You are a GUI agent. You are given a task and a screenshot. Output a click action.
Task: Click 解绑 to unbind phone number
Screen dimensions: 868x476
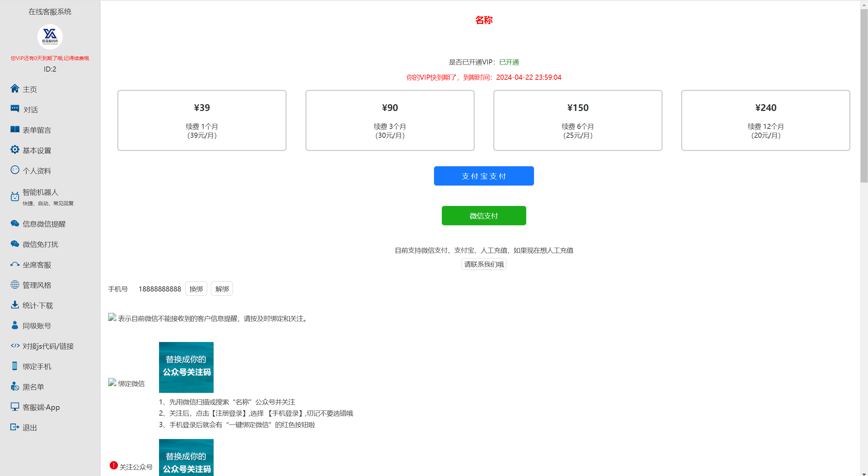coord(222,289)
